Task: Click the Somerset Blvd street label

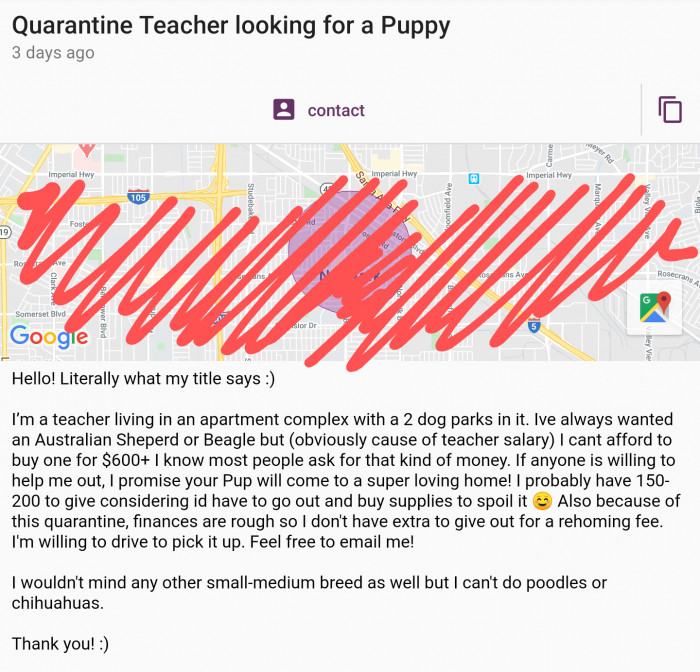Action: [41, 314]
